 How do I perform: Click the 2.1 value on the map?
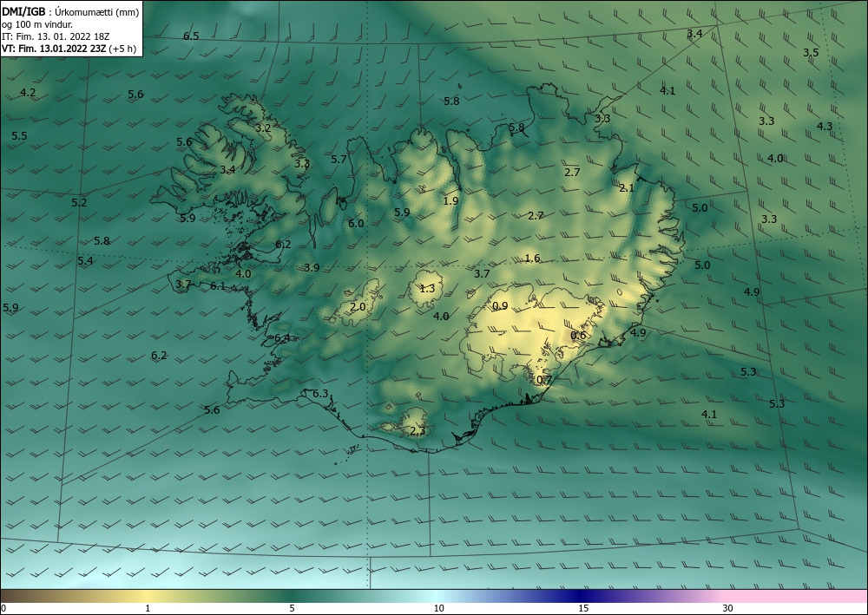click(627, 188)
